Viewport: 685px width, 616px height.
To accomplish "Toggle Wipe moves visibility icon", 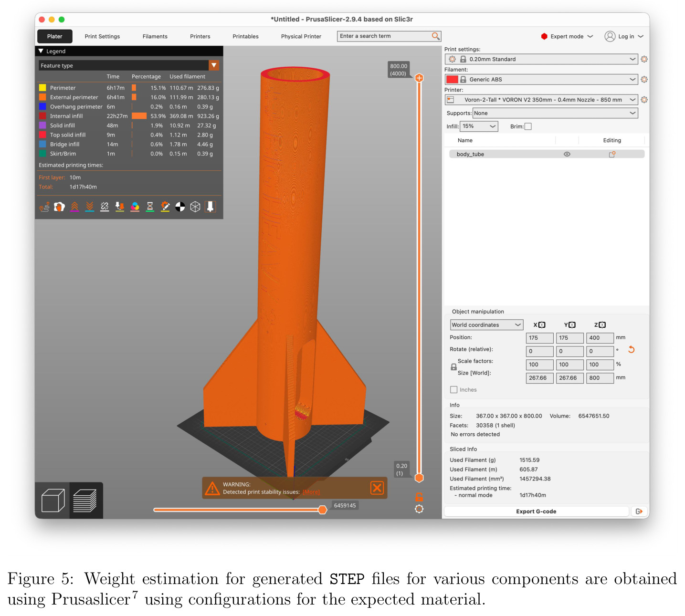I will tap(59, 207).
